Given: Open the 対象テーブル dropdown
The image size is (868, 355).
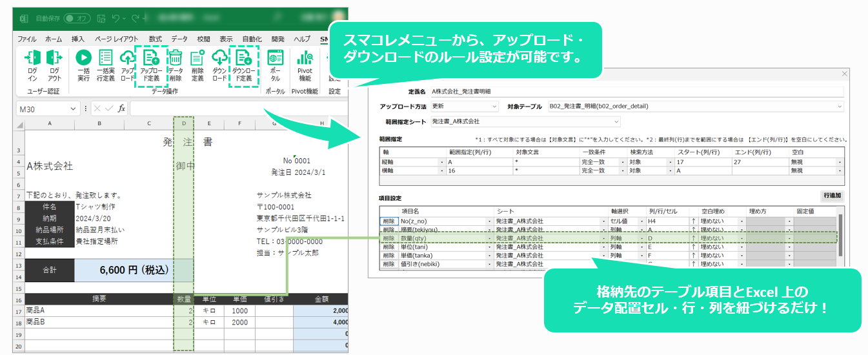Looking at the screenshot, I should tap(696, 106).
